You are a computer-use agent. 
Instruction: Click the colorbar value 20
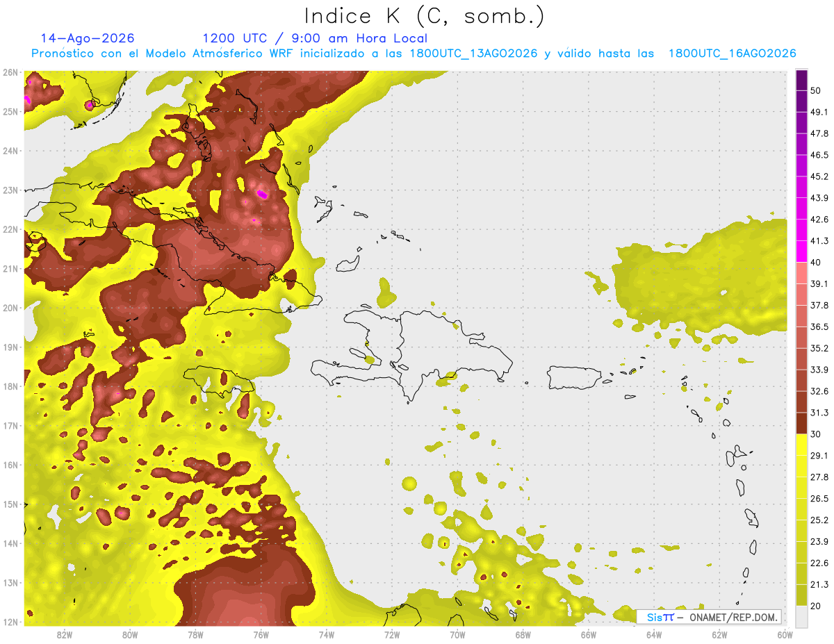tap(816, 606)
